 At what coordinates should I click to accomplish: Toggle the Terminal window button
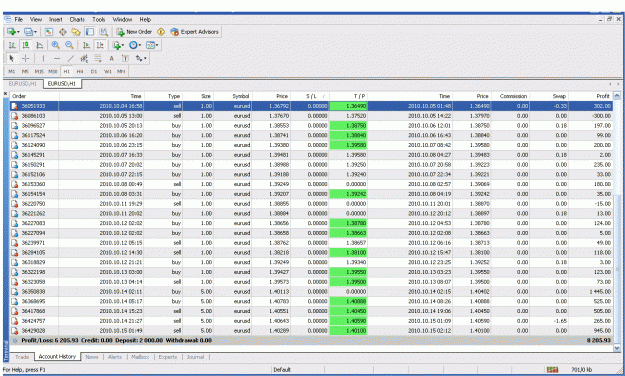(x=90, y=32)
